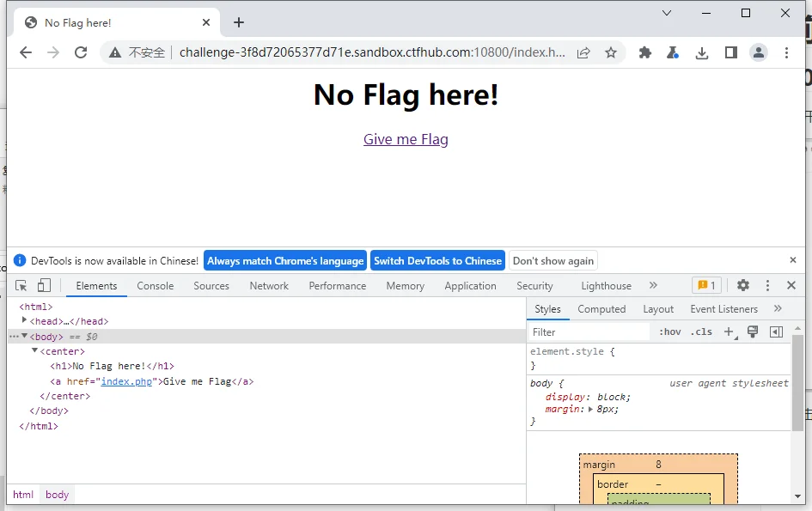The image size is (812, 511).
Task: Toggle the :hov element state panel
Action: pyautogui.click(x=670, y=332)
